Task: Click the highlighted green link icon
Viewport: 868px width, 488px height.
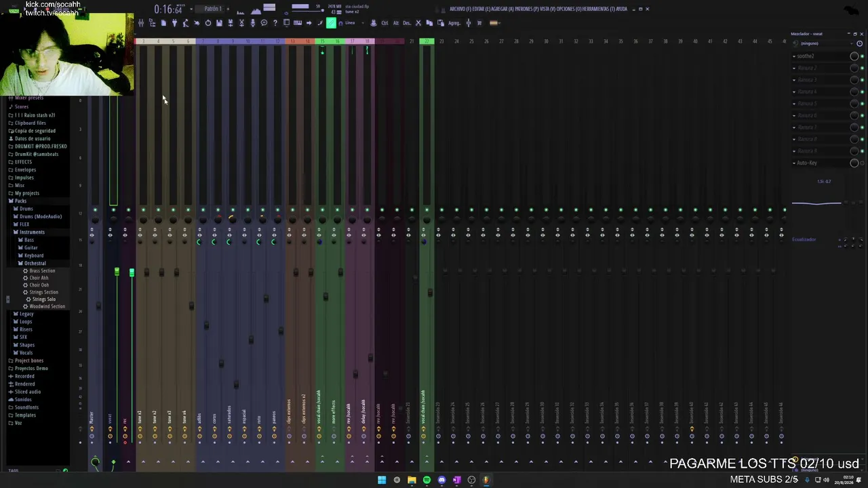Action: (331, 23)
